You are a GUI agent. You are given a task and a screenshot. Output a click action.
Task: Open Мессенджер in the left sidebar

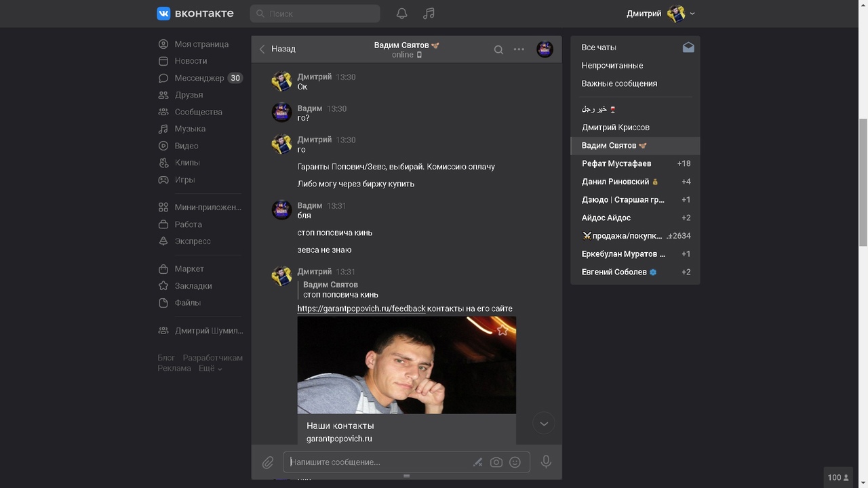coord(199,78)
